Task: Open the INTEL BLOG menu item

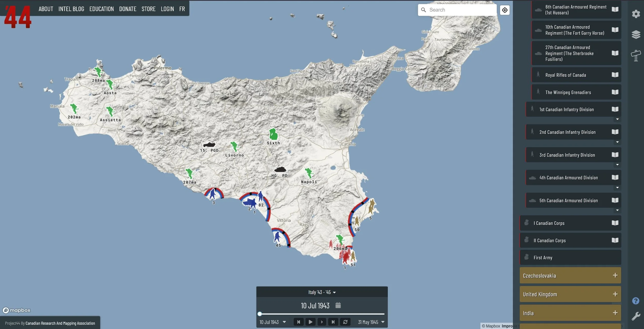Action: point(71,9)
